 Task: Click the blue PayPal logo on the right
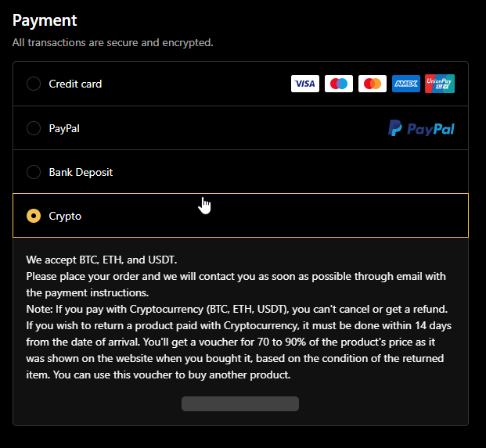[421, 128]
